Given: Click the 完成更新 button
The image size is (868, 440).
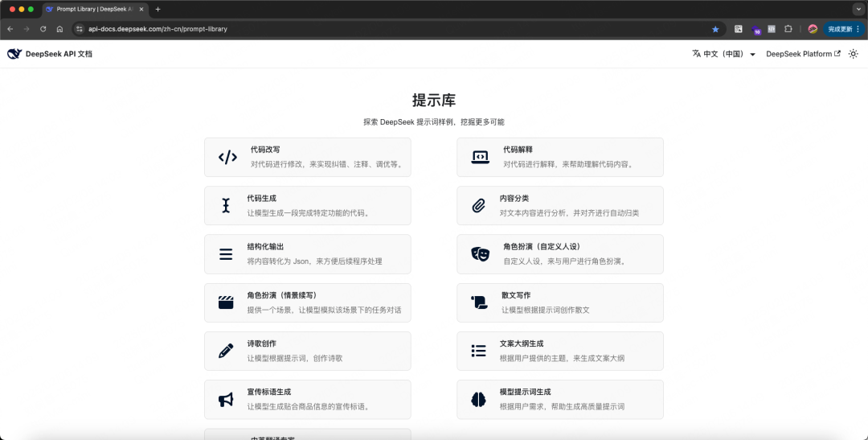Looking at the screenshot, I should [843, 29].
